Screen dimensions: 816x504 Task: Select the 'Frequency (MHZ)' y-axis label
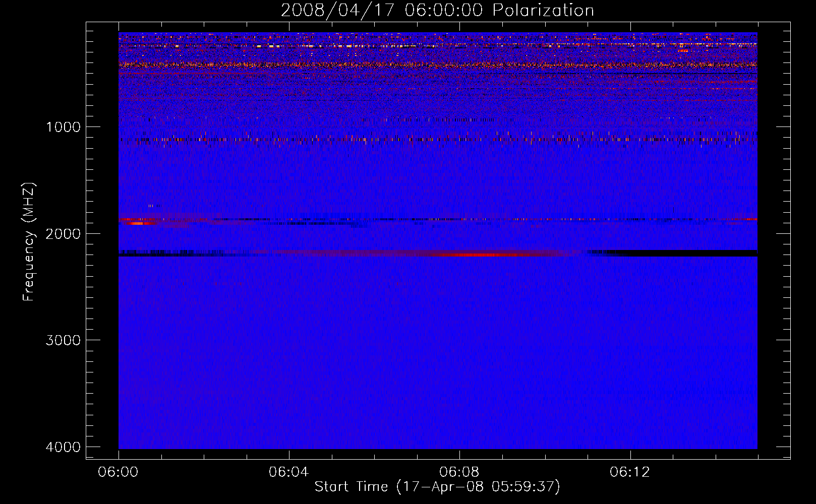point(29,242)
